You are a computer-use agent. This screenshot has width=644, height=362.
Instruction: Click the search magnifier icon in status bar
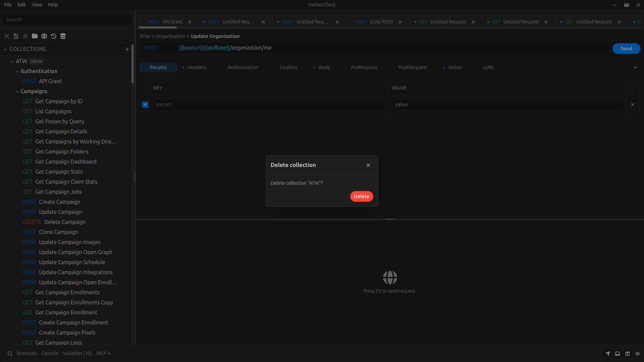(10, 353)
